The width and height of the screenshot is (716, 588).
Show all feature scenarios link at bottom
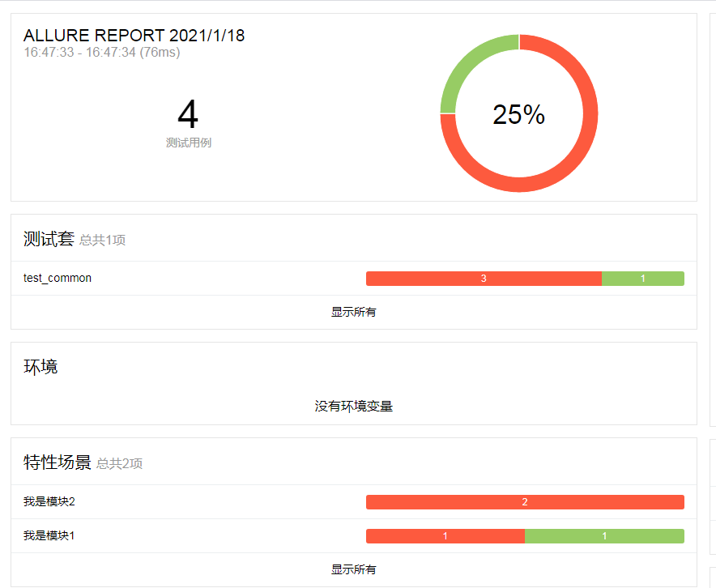point(353,569)
